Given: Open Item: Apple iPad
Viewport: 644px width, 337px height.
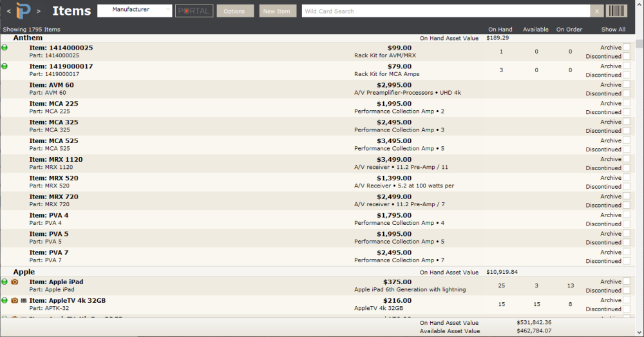Looking at the screenshot, I should (56, 282).
